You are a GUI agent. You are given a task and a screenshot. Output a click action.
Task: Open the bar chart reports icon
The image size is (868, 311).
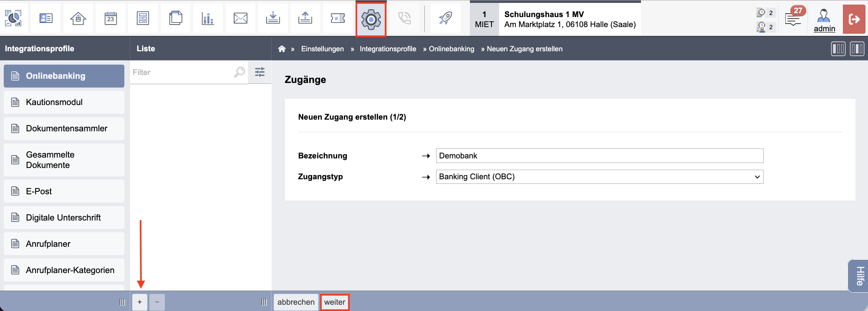coord(208,18)
